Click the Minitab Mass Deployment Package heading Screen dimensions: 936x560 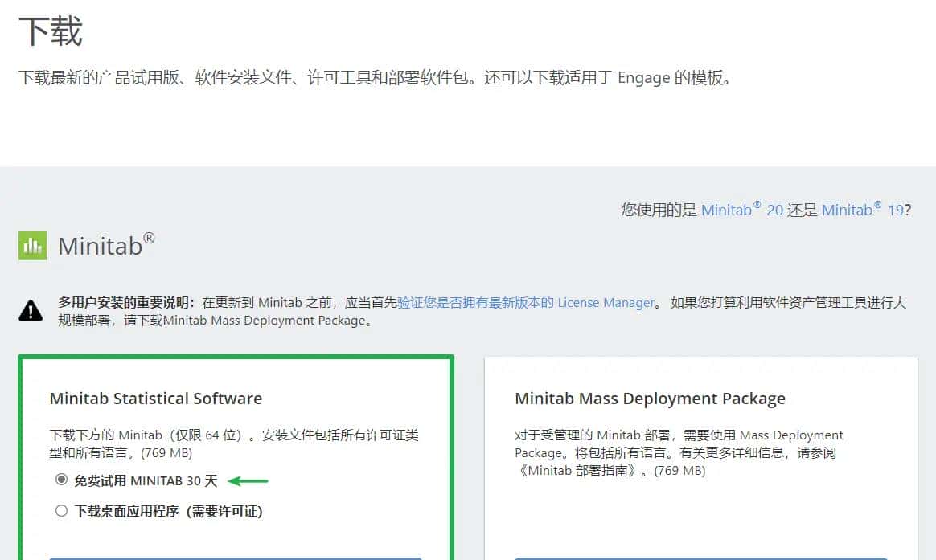point(650,399)
